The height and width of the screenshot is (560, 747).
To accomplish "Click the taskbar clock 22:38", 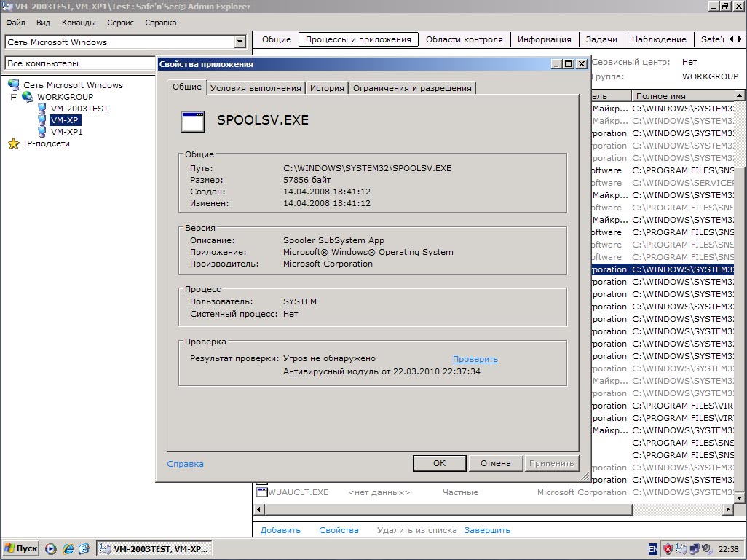I will (x=728, y=549).
